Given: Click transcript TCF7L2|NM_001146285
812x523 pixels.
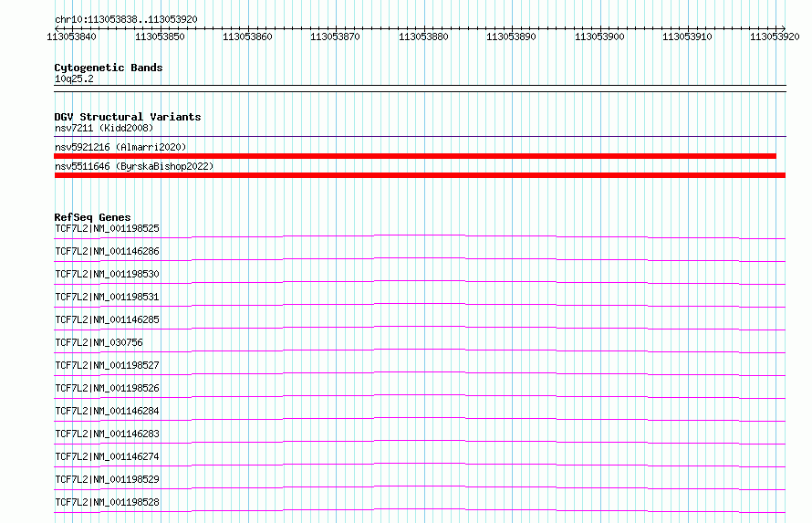Looking at the screenshot, I should pos(107,319).
